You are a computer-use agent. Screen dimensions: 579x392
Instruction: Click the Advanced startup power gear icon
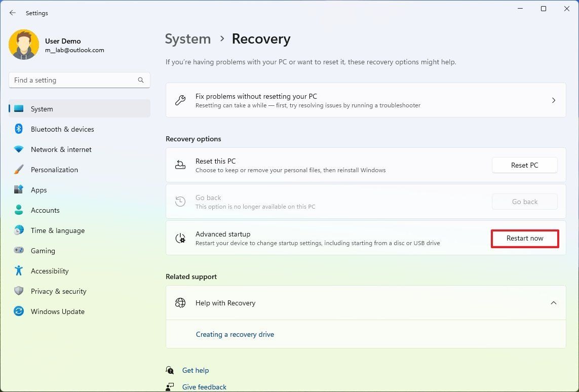pos(180,238)
